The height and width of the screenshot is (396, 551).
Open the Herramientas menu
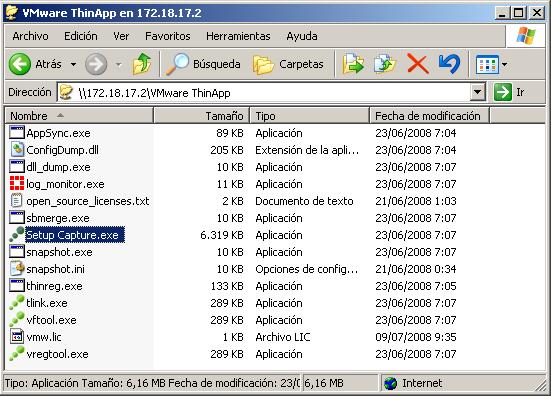238,36
